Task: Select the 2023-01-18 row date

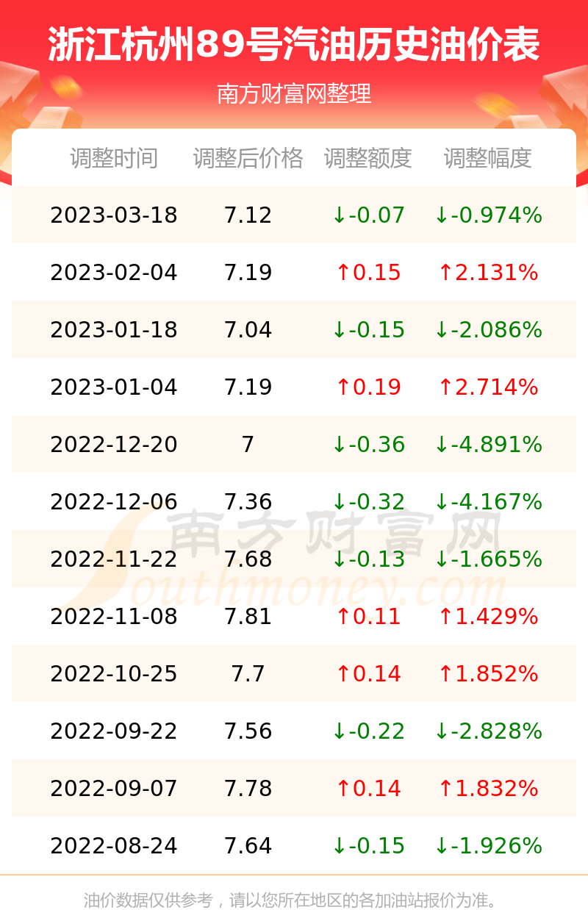Action: pyautogui.click(x=114, y=330)
